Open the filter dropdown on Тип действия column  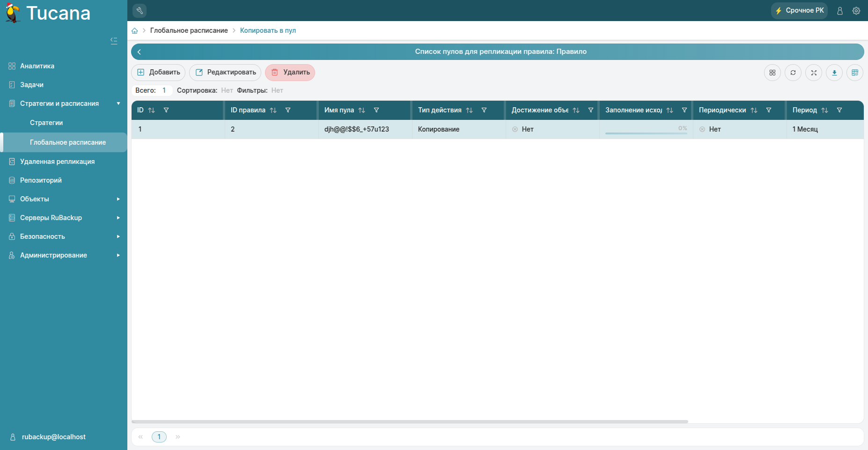(x=484, y=110)
